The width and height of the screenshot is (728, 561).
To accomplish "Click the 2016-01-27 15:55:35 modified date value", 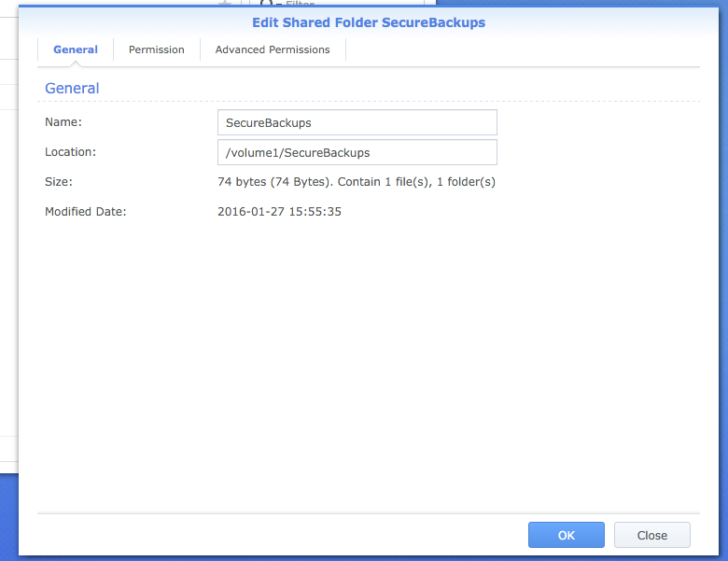I will tap(279, 212).
